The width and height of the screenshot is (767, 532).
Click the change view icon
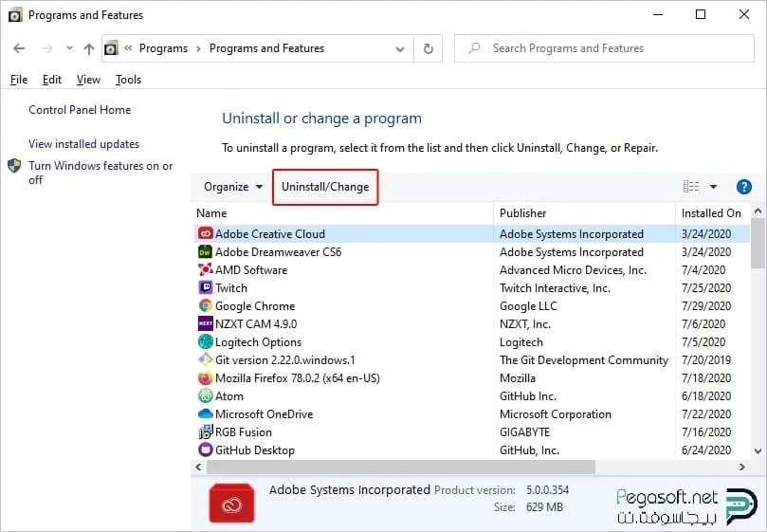(691, 187)
